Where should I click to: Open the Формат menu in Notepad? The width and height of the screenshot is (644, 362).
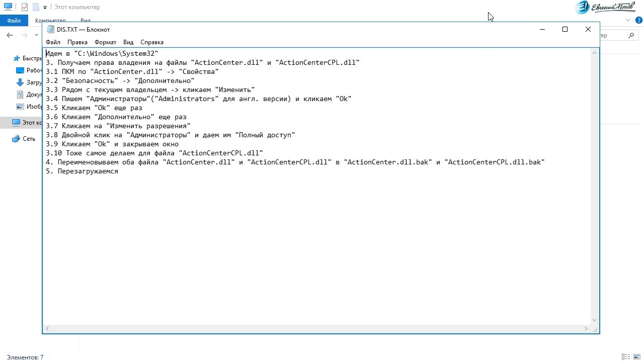[x=105, y=42]
